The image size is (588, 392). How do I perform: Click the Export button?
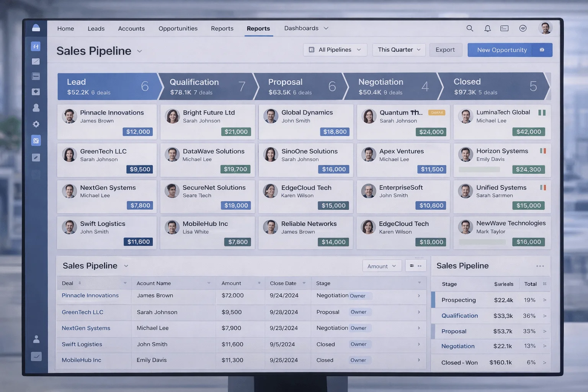pyautogui.click(x=445, y=50)
